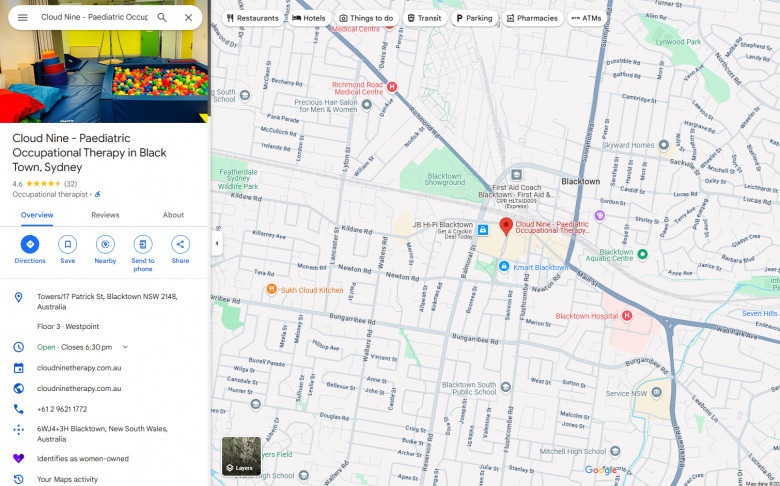Select Richmond Road Medical Centre marker
This screenshot has width=780, height=486.
(392, 87)
